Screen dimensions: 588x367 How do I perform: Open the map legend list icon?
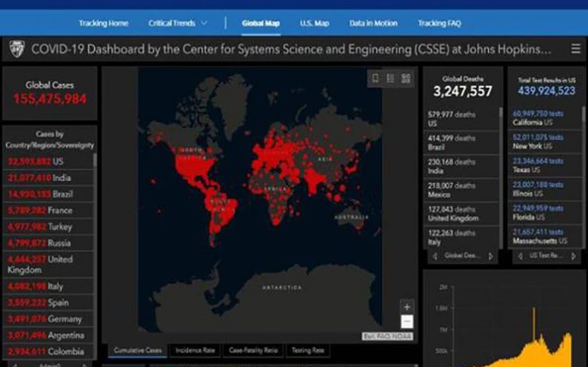(390, 78)
